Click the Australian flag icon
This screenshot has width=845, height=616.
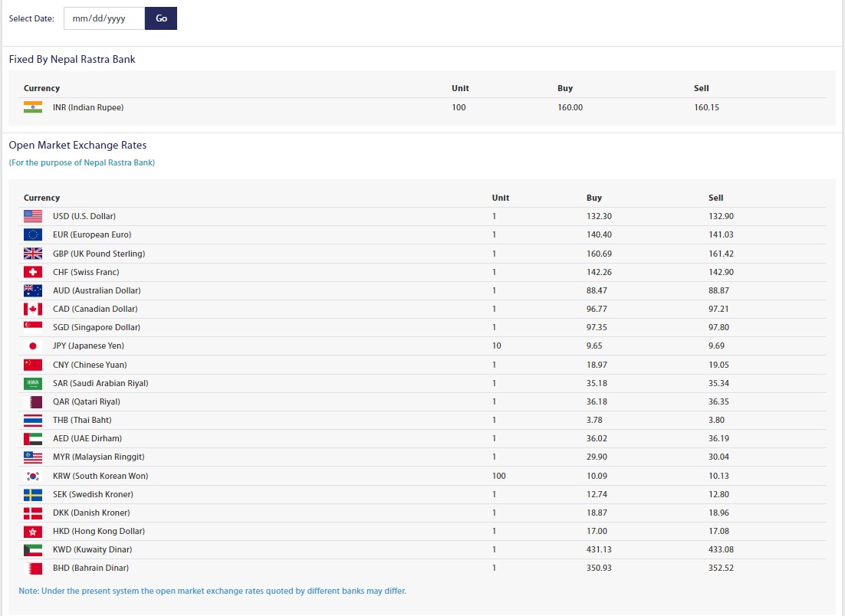pyautogui.click(x=33, y=291)
